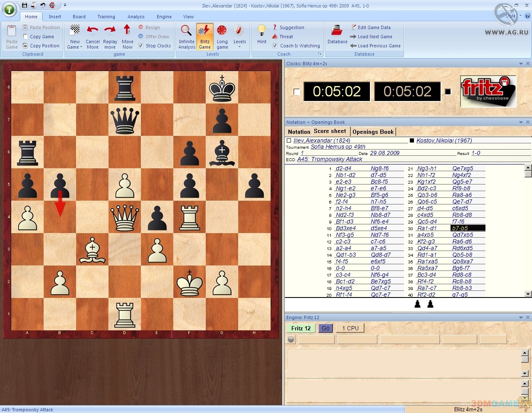Viewport: 532px width, 413px height.
Task: Click the Replay move icon
Action: click(110, 30)
